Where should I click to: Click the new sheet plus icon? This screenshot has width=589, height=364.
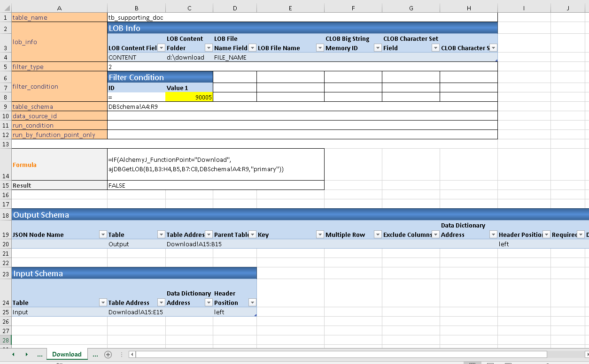pos(108,355)
